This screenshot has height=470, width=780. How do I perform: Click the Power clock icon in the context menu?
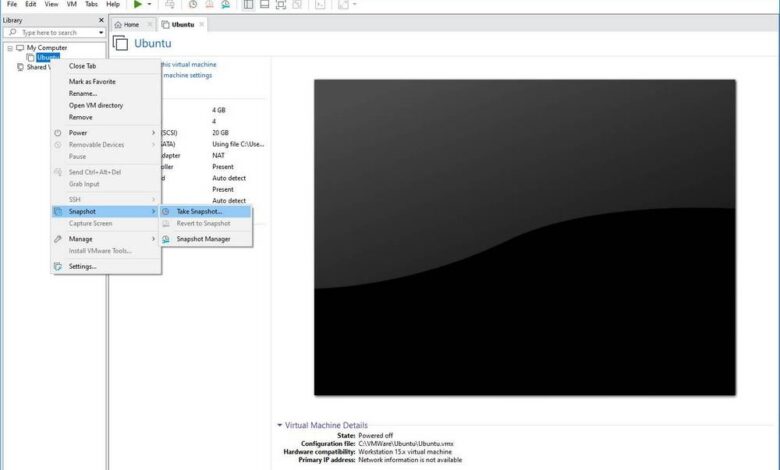[58, 133]
